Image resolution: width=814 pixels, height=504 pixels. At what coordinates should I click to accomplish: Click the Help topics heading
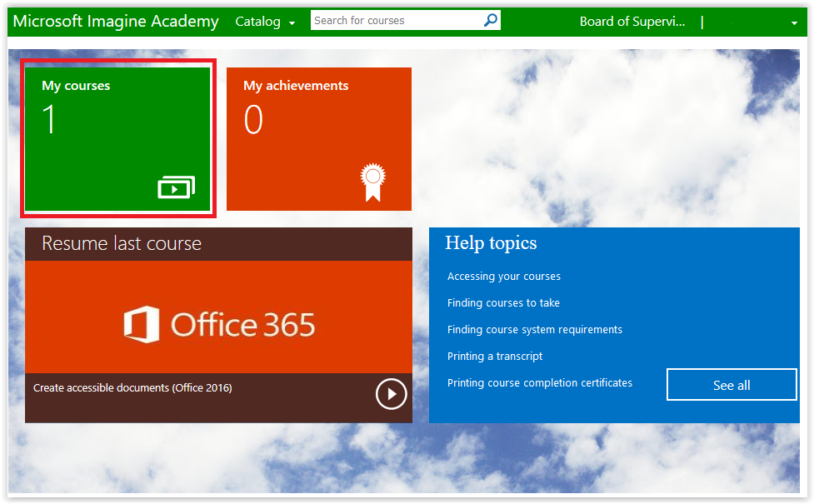[491, 243]
